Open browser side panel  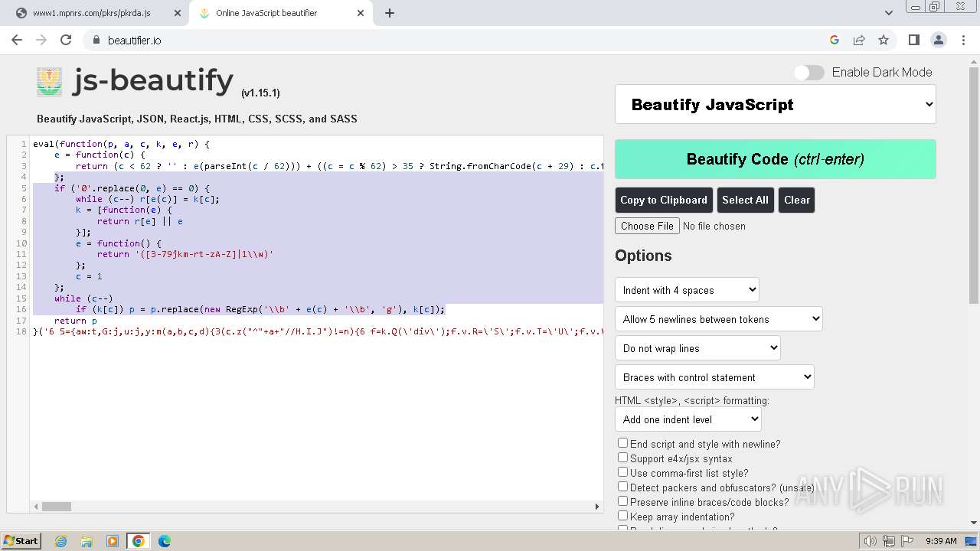coord(914,40)
